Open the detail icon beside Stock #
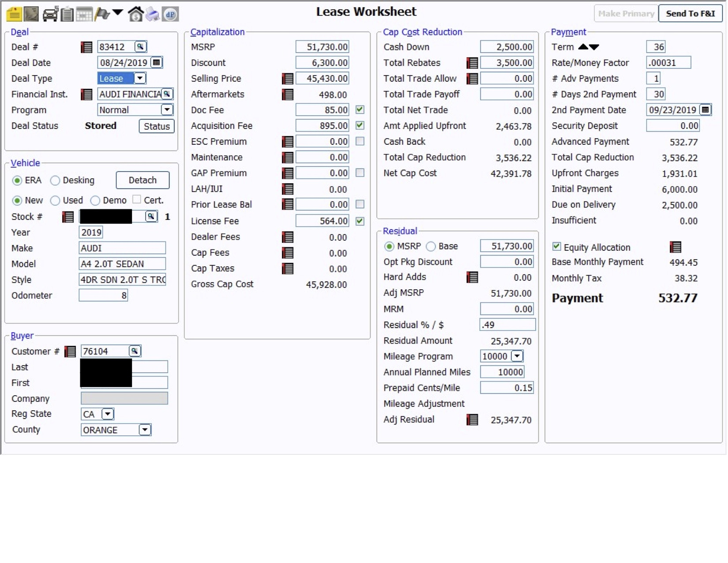Viewport: 728px width, 563px height. [68, 217]
